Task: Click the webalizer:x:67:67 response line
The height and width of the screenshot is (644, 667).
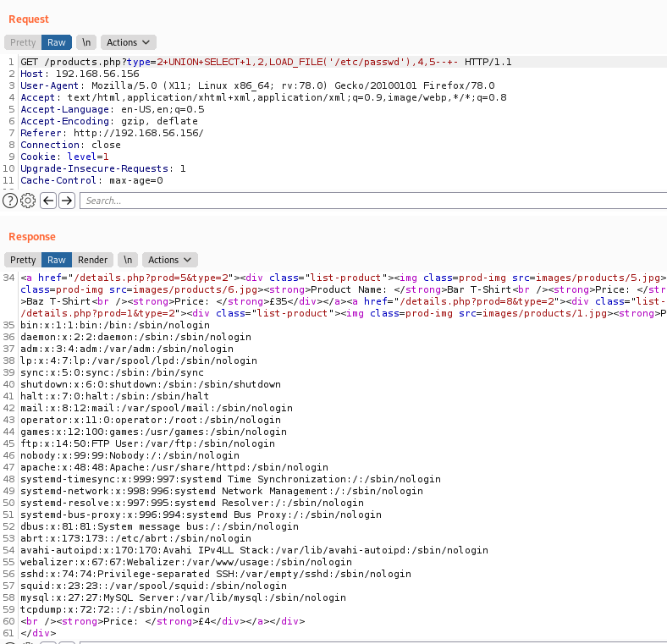Action: pos(186,563)
